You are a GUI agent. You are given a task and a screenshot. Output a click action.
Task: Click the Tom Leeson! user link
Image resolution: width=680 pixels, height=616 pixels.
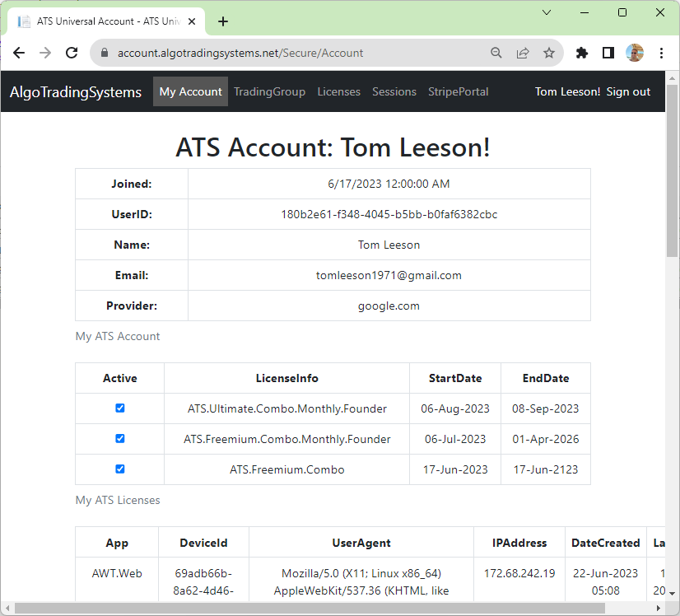(x=568, y=91)
